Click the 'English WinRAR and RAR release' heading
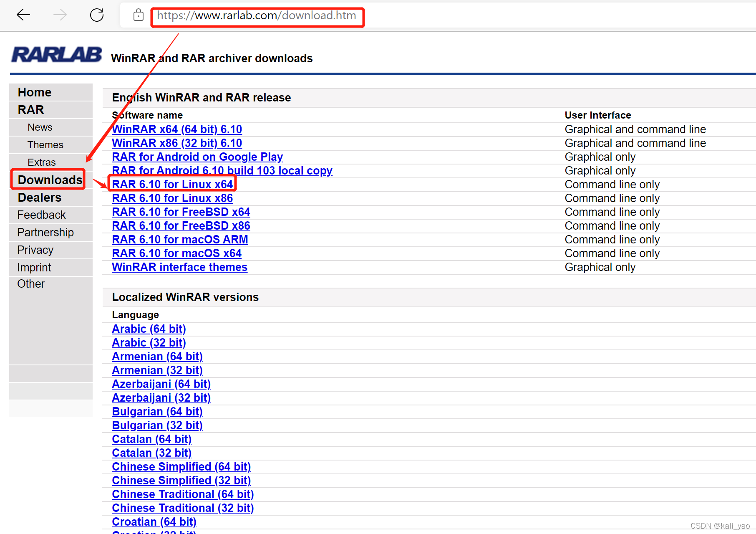 pos(202,98)
